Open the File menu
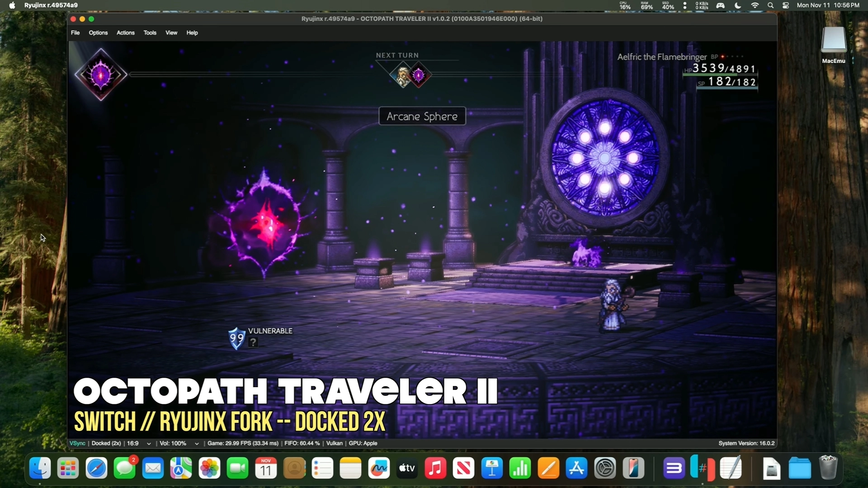Screen dimensions: 868x488 click(x=75, y=33)
